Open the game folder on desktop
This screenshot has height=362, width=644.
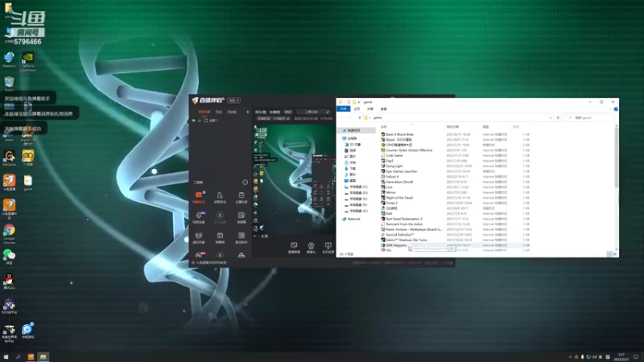click(x=28, y=183)
